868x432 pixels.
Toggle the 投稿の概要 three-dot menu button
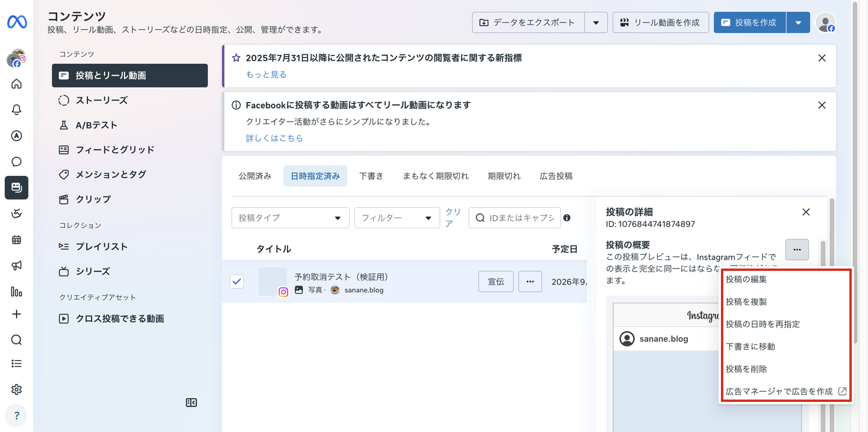pos(797,250)
